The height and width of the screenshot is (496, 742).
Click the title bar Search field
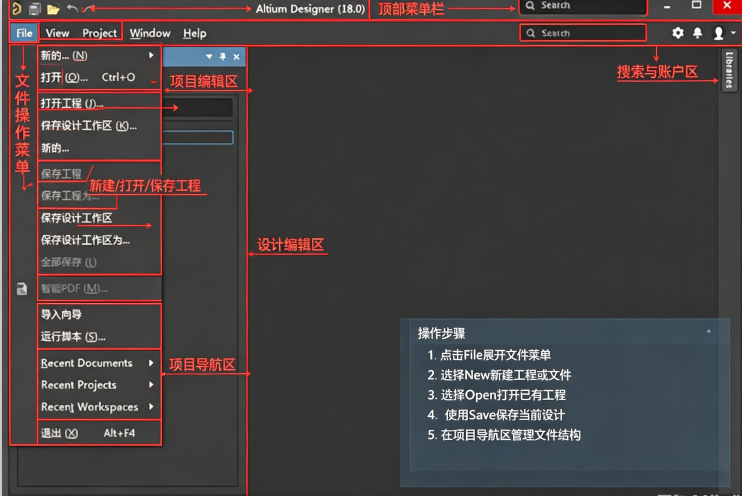[x=583, y=6]
